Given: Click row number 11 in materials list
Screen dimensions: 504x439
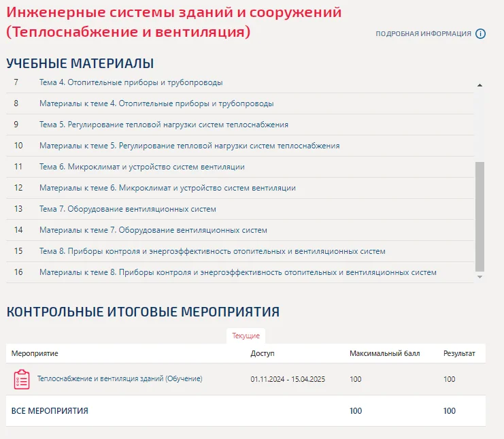Looking at the screenshot, I should (x=18, y=167).
